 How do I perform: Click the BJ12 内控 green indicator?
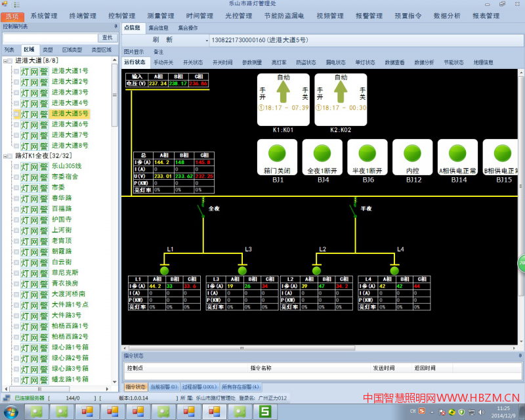click(413, 154)
